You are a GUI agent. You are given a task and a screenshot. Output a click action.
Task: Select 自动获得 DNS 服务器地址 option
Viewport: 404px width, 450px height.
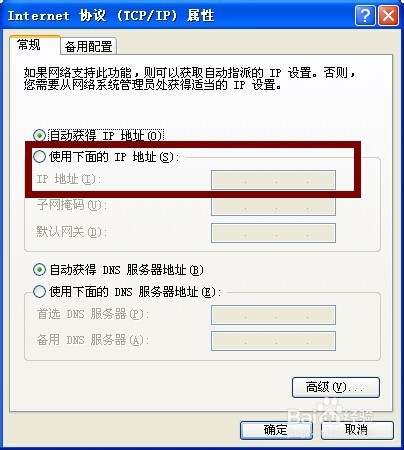(x=39, y=269)
